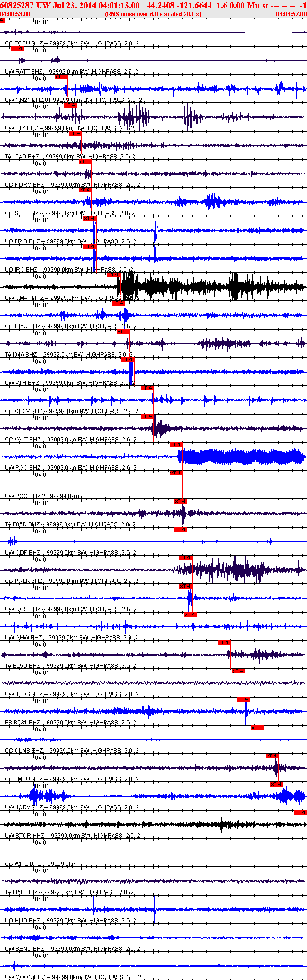The height and width of the screenshot is (980, 307).
Task: Click the pick marker on PGO HIGHPASS trace
Action: pyautogui.click(x=176, y=445)
